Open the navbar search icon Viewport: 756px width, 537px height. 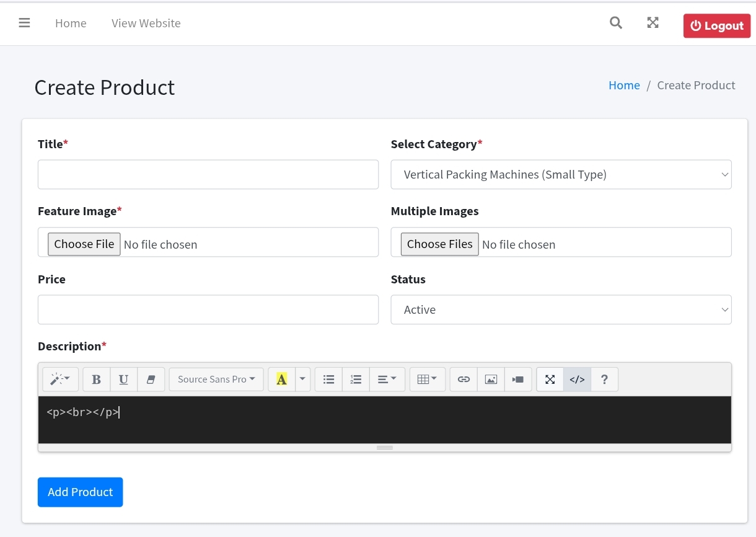(x=615, y=23)
